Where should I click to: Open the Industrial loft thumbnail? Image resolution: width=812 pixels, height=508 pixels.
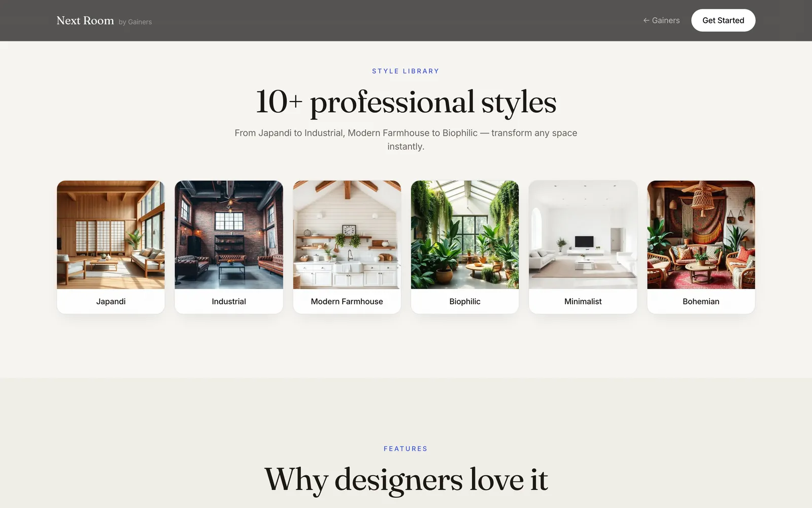pyautogui.click(x=229, y=235)
